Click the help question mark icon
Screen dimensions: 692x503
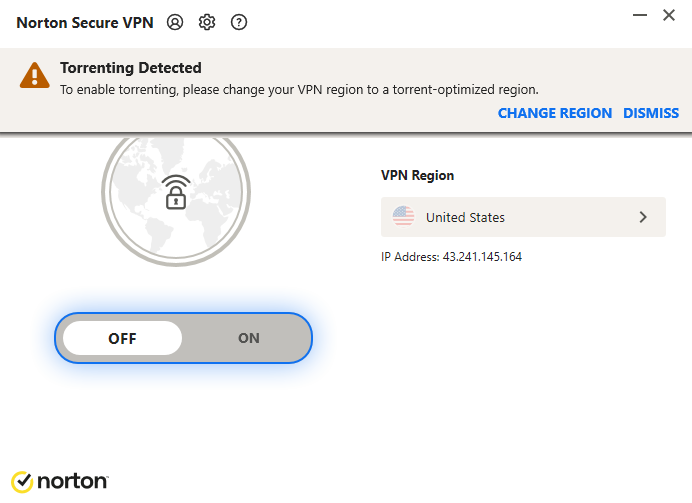(239, 22)
